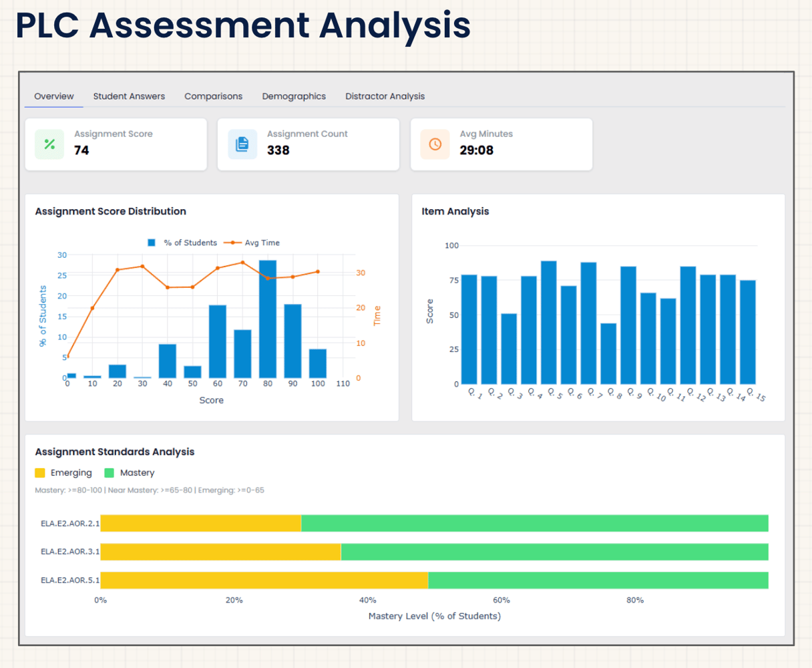Click the orange Avg Time line point at score 30
The image size is (812, 668).
[142, 267]
